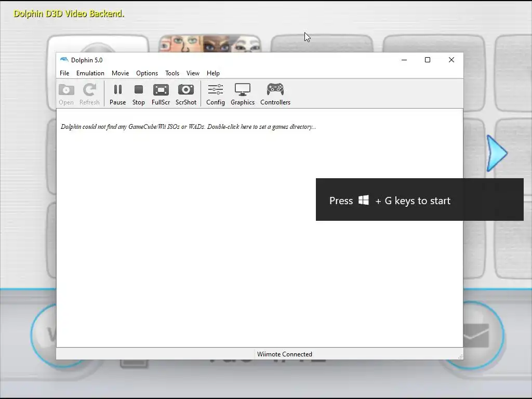Open the Options menu
532x399 pixels.
[x=147, y=73]
